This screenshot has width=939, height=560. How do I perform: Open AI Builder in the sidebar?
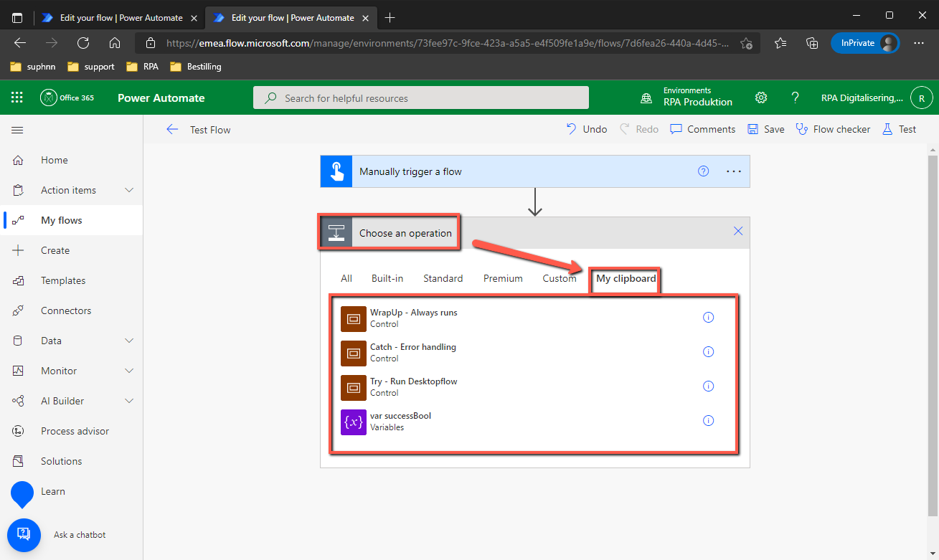click(x=61, y=401)
